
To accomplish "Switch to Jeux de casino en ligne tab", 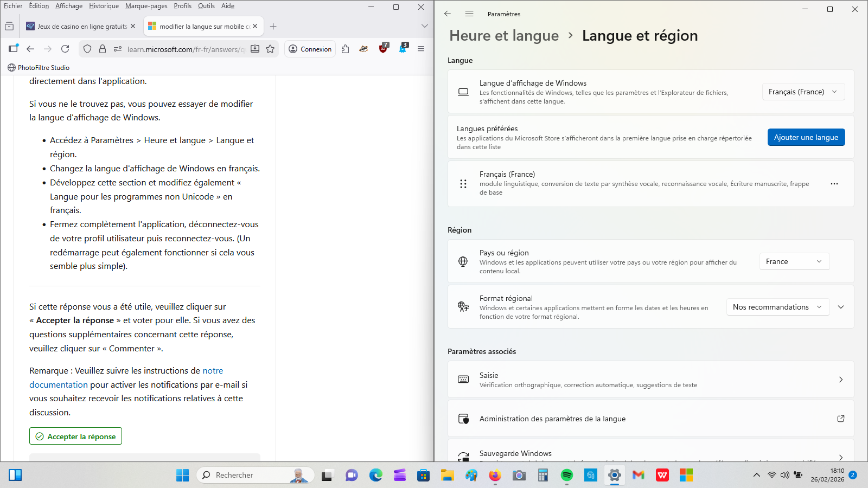I will [x=81, y=26].
